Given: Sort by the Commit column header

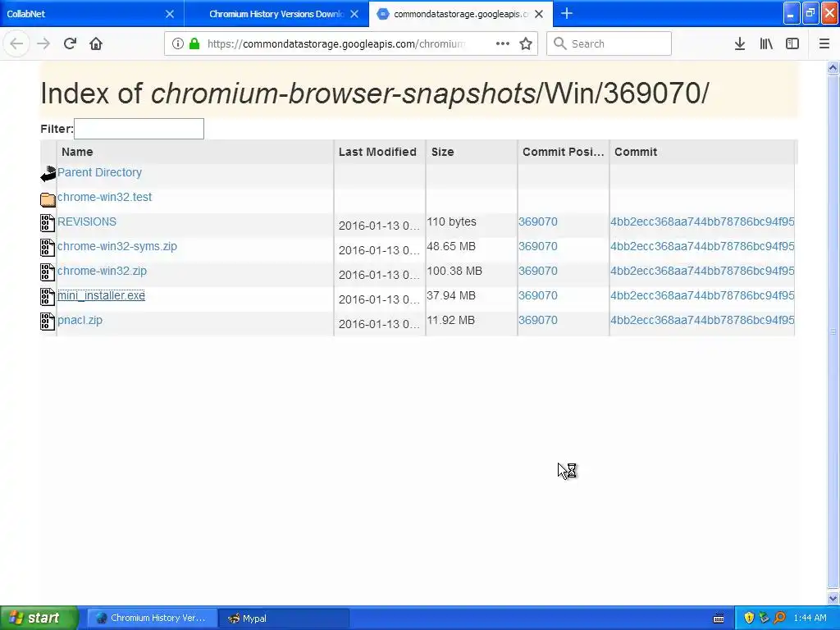Looking at the screenshot, I should point(702,152).
